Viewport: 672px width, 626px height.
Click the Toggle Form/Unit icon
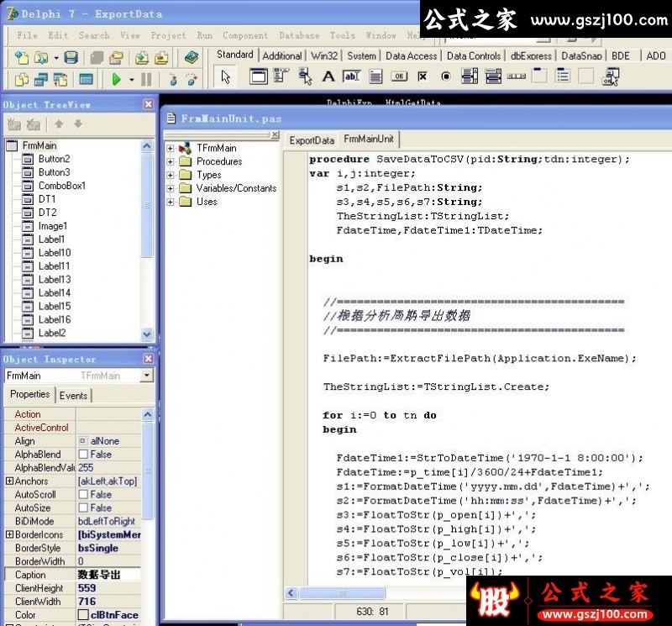pyautogui.click(x=60, y=79)
